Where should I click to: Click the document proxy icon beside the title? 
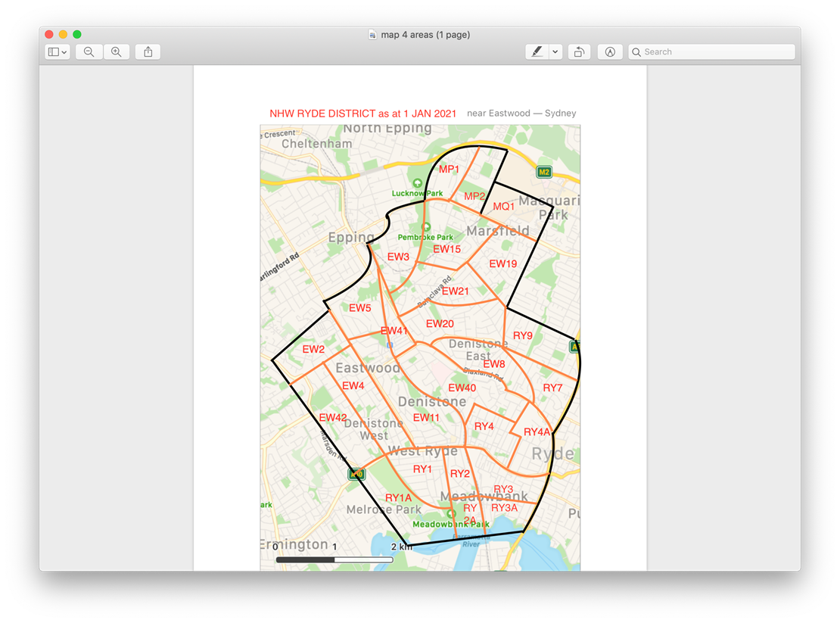(372, 35)
